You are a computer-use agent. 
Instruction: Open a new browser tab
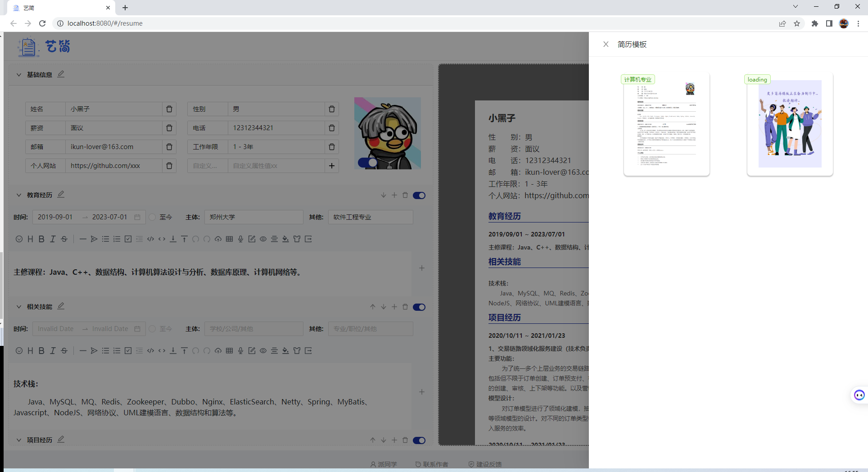point(125,8)
